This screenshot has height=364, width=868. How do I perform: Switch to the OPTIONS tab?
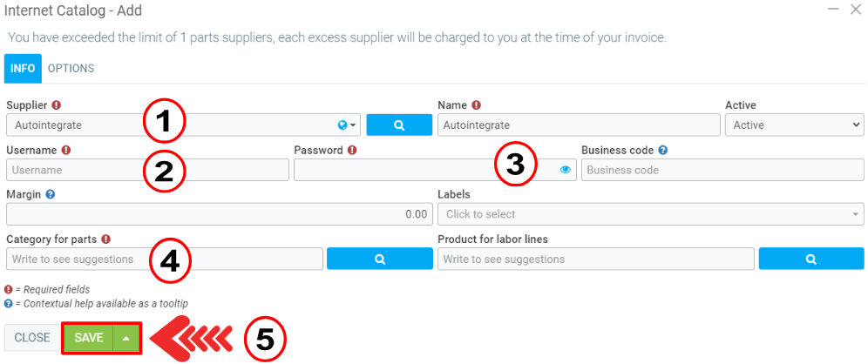tap(71, 68)
